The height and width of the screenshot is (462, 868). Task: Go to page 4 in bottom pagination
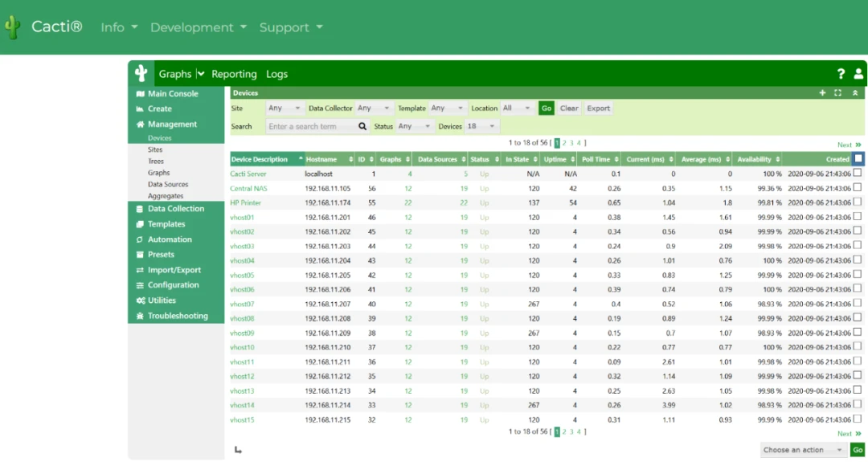click(x=579, y=431)
